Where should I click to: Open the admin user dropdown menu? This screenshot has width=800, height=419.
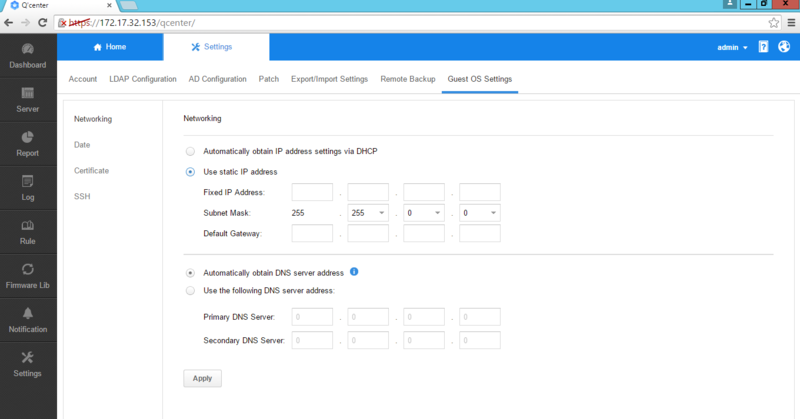732,47
